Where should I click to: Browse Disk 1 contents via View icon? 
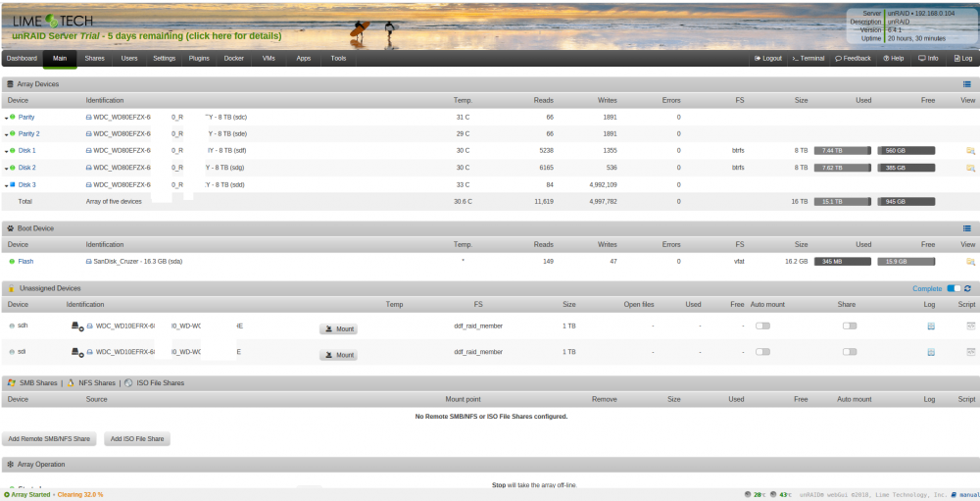tap(970, 151)
